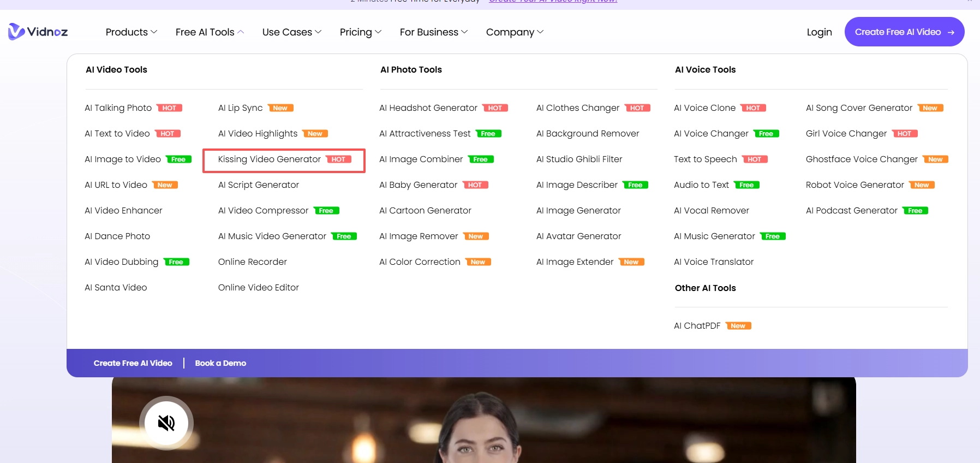
Task: Click the New badge beside AI Lip Sync
Action: point(280,108)
